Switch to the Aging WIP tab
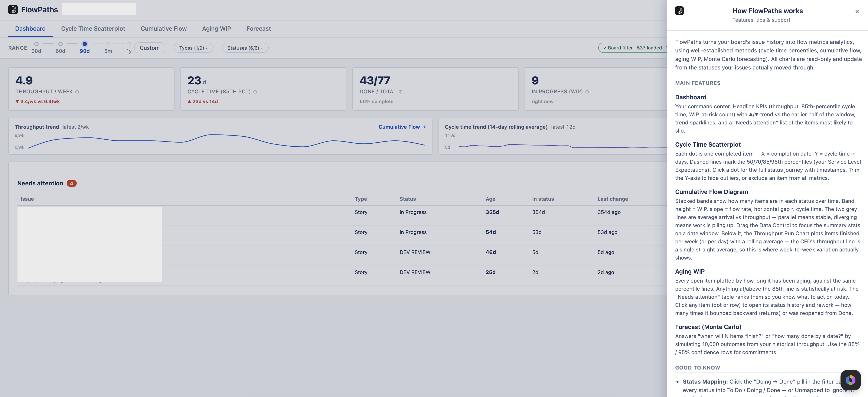 tap(216, 29)
